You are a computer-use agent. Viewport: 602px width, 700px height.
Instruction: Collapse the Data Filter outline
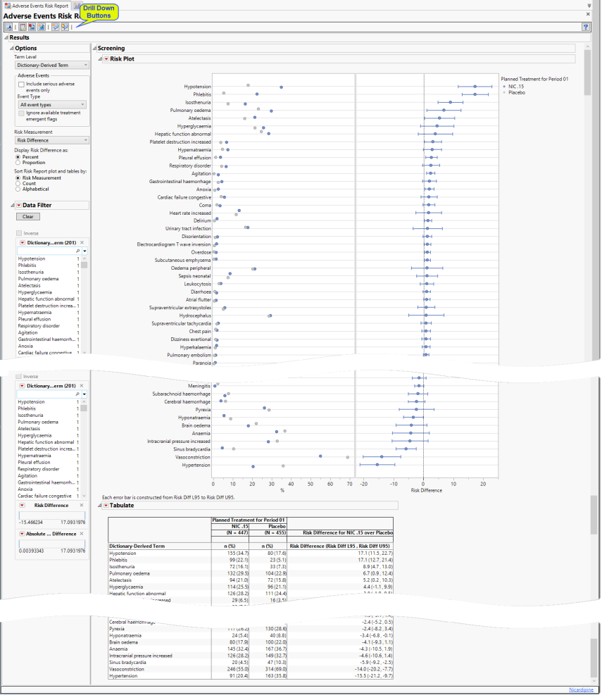tap(13, 206)
